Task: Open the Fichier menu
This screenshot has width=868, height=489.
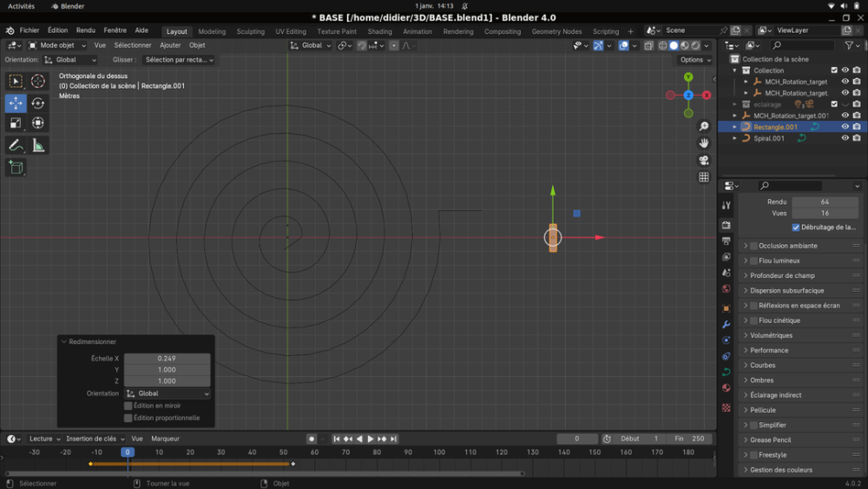Action: pyautogui.click(x=30, y=30)
